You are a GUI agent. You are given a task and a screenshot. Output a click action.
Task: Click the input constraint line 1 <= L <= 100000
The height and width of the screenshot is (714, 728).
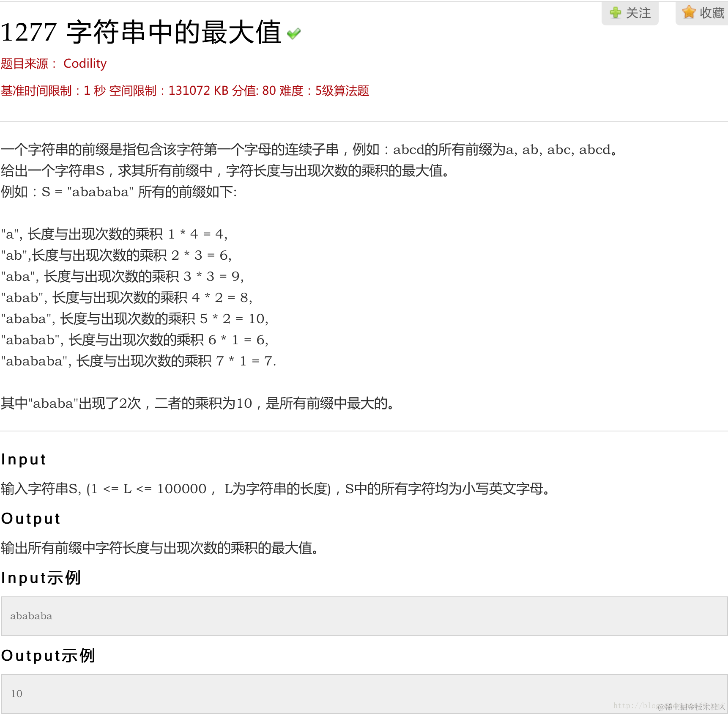click(276, 489)
